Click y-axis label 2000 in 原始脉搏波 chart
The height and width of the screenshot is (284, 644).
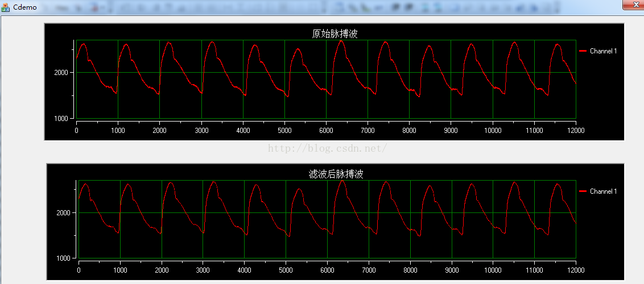(61, 73)
